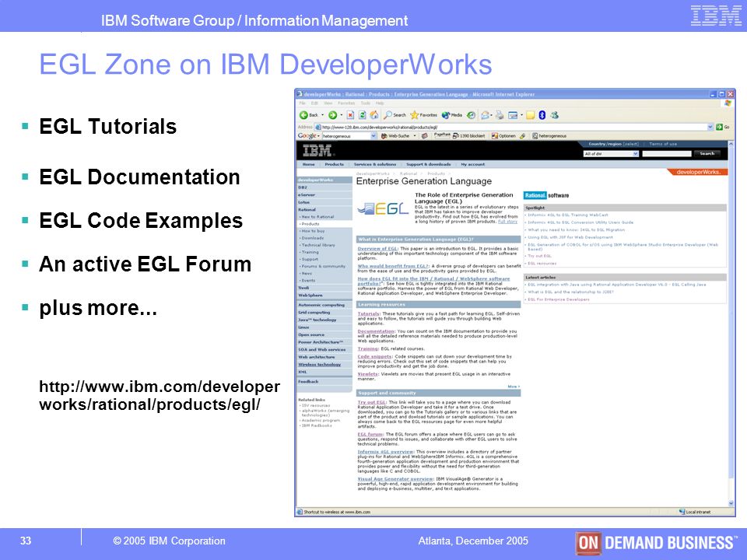Click the Google toolbar logo
The width and height of the screenshot is (747, 560).
[x=307, y=135]
